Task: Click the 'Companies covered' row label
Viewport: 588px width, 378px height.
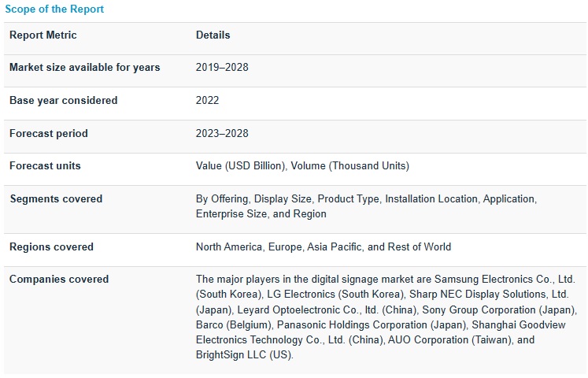Action: [59, 279]
